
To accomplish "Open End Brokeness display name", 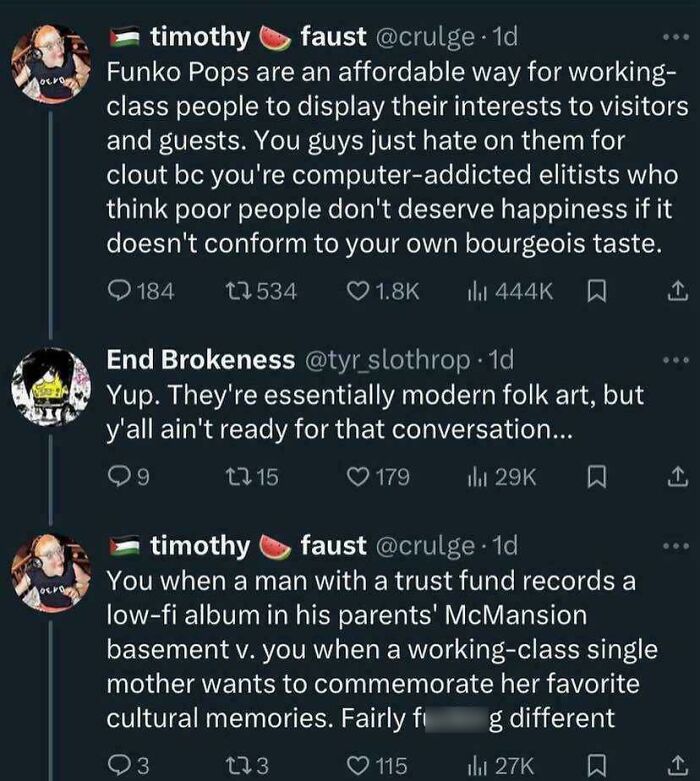I will 200,359.
